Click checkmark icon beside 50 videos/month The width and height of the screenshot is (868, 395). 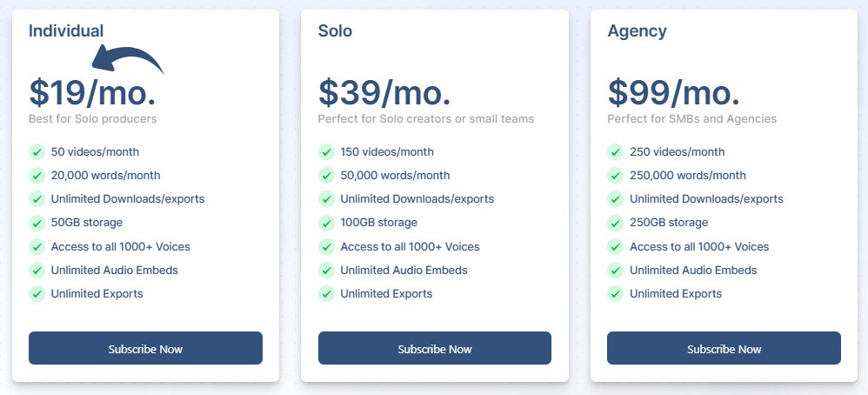coord(37,151)
